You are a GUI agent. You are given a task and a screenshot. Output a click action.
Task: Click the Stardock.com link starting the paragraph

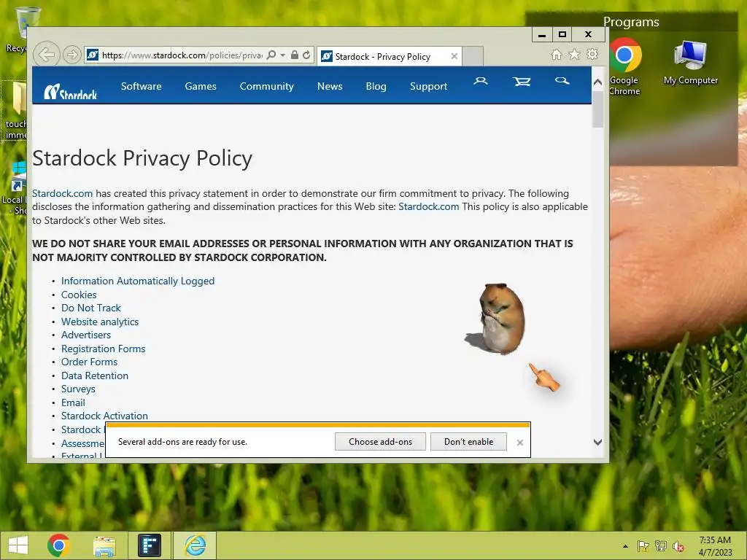(x=63, y=193)
